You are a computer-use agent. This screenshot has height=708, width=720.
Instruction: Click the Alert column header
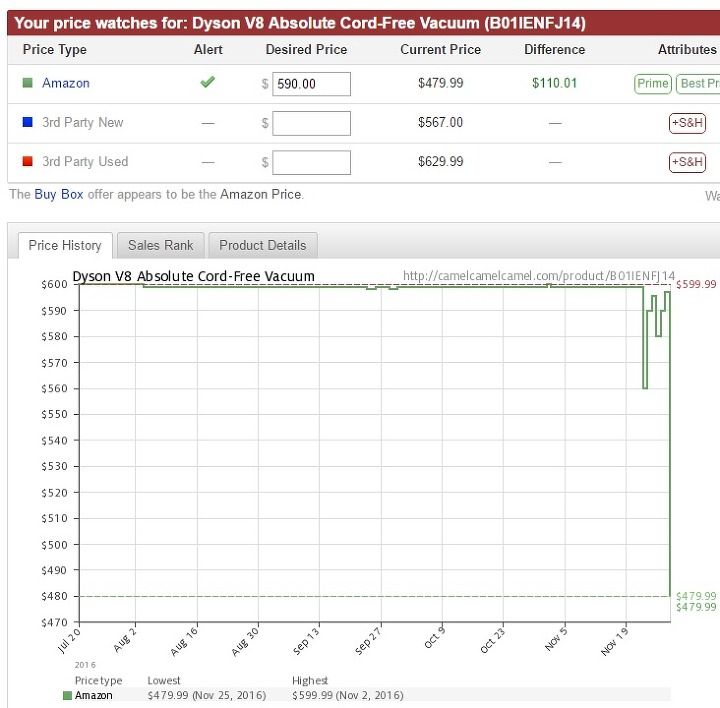[x=208, y=49]
